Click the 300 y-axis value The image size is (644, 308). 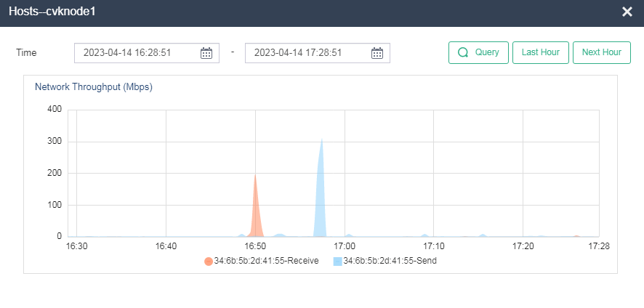click(x=55, y=142)
